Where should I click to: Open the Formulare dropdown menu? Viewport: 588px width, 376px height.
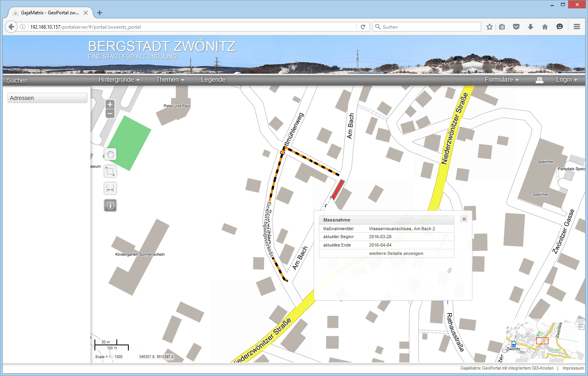(x=501, y=80)
